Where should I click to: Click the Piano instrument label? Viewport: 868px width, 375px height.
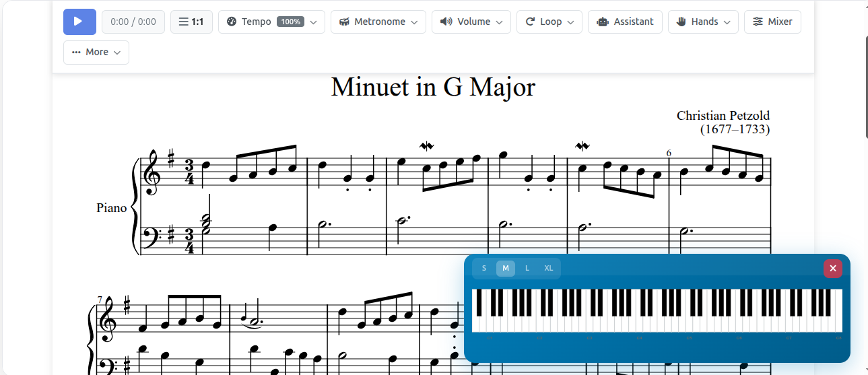pos(112,208)
